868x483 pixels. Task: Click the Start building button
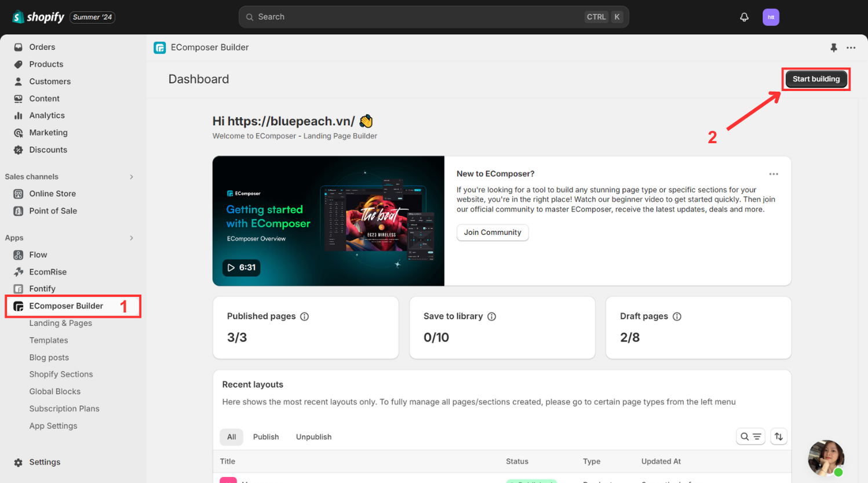tap(816, 79)
